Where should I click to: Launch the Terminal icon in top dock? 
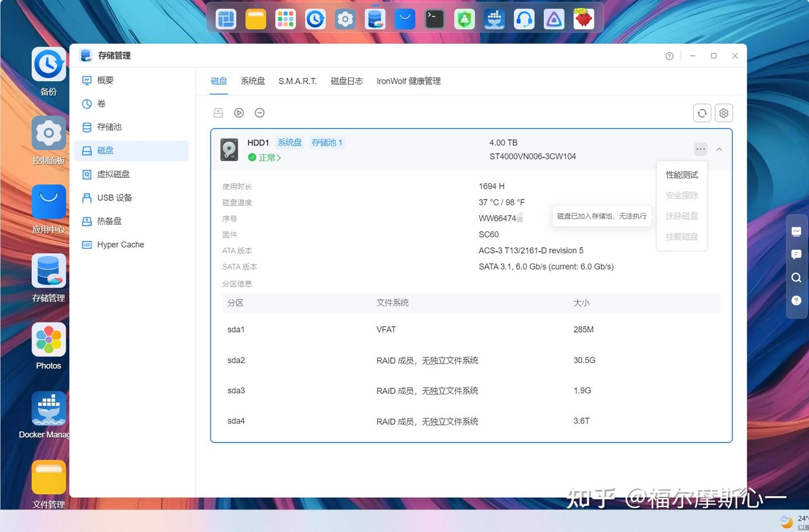434,19
